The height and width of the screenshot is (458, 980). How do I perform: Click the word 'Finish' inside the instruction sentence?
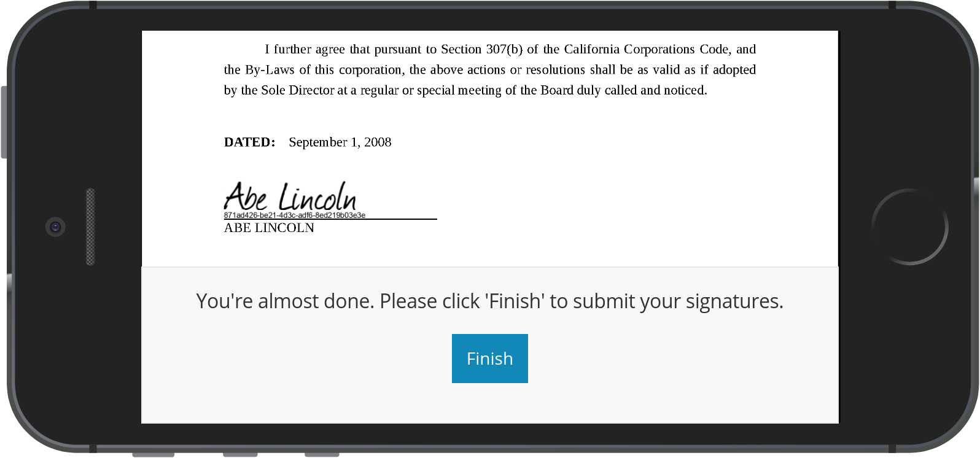[x=514, y=301]
